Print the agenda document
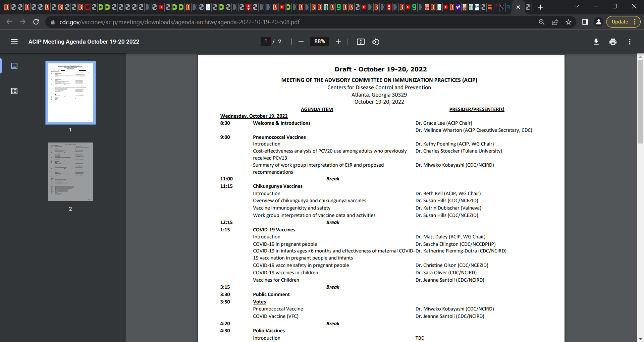644x342 pixels. [x=613, y=42]
